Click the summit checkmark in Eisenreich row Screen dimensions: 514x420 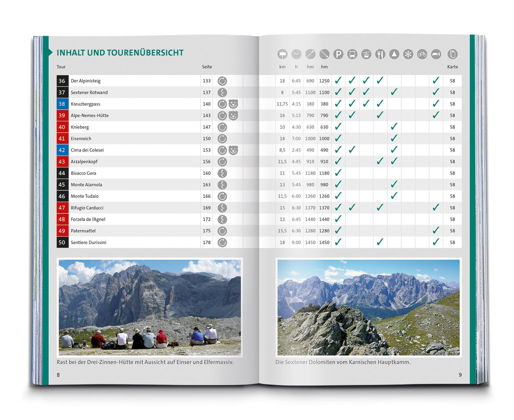[394, 138]
